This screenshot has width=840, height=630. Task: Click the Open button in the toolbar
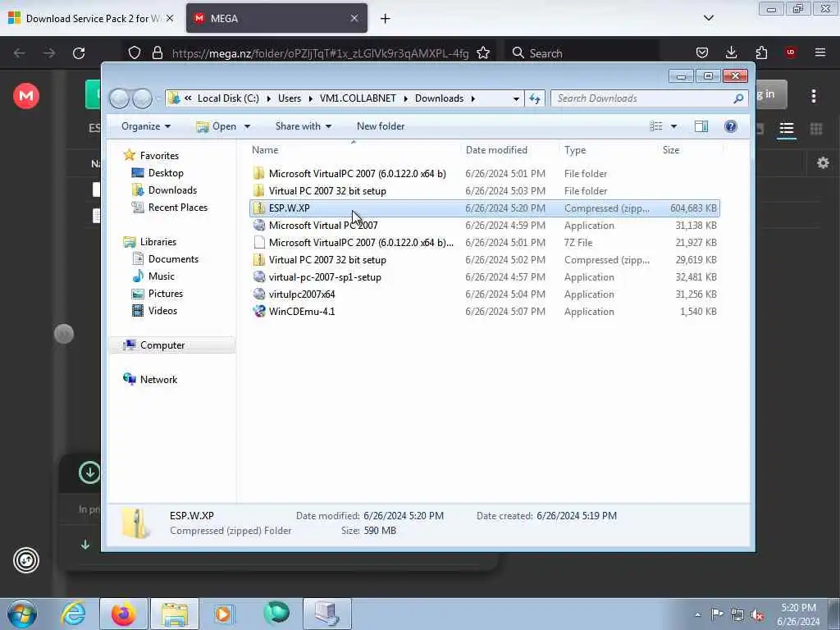click(217, 126)
